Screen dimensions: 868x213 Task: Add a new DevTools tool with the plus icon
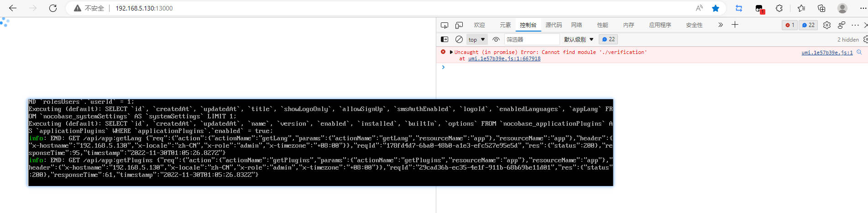click(x=735, y=25)
